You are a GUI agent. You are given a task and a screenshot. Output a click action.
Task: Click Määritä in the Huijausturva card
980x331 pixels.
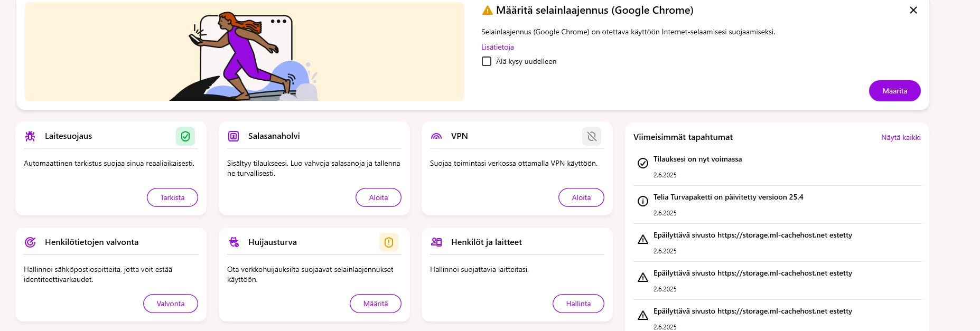pyautogui.click(x=376, y=304)
